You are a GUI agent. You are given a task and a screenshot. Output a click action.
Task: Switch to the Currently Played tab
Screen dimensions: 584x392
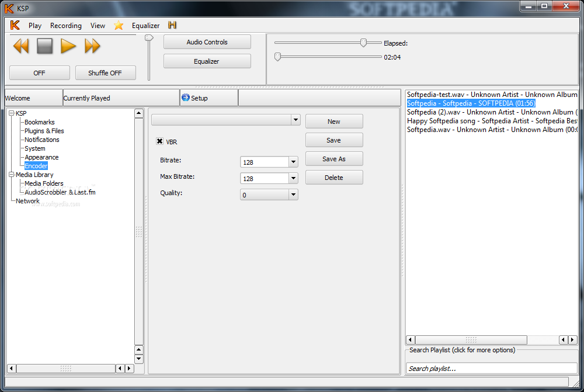[x=121, y=98]
